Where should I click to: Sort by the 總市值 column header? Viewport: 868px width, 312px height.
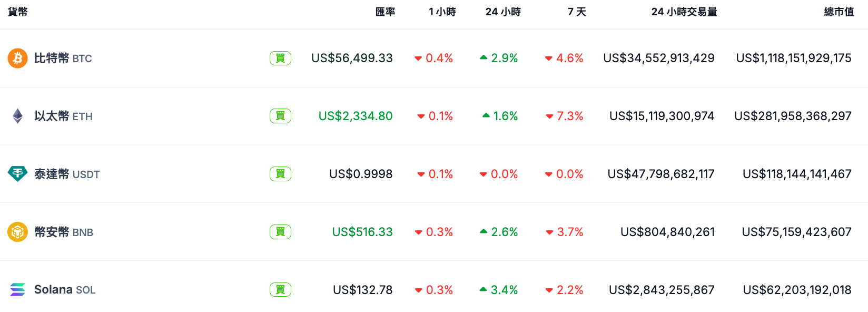839,12
